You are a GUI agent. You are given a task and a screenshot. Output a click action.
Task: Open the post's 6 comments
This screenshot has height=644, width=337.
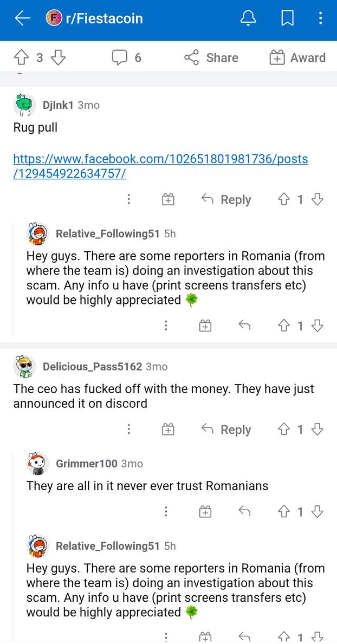click(126, 57)
